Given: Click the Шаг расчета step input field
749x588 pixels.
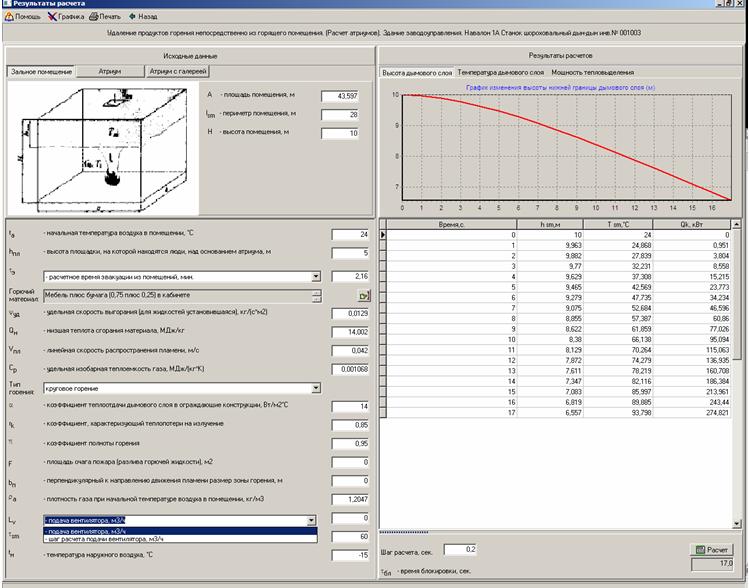Looking at the screenshot, I should [x=459, y=550].
